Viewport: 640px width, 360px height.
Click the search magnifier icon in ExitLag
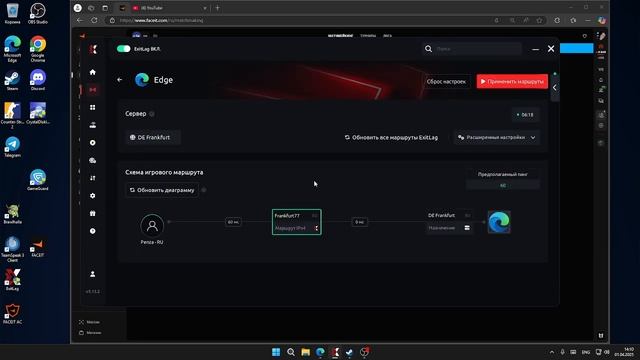pos(428,49)
